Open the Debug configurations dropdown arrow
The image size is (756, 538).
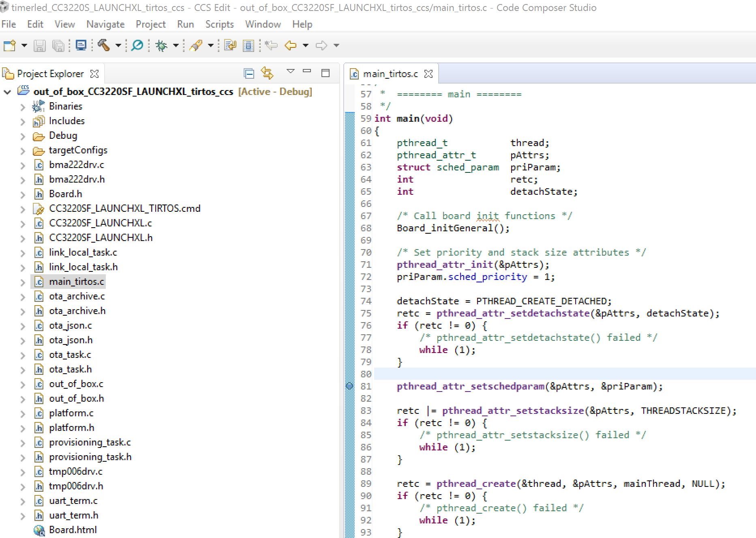pos(176,45)
